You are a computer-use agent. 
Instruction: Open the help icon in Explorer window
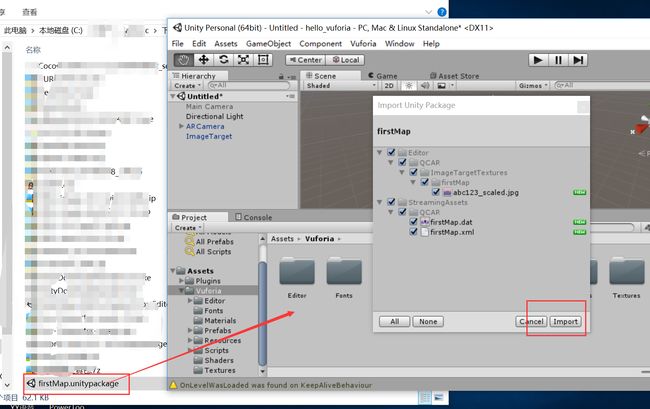click(442, 12)
